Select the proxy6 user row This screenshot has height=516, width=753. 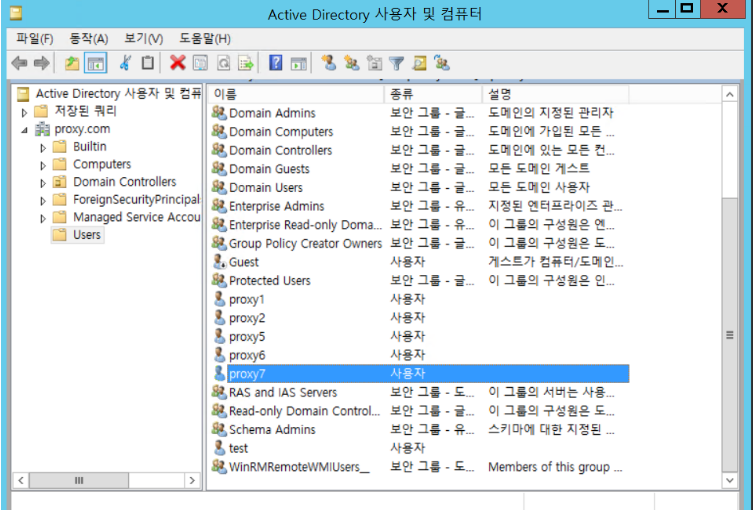(420, 355)
